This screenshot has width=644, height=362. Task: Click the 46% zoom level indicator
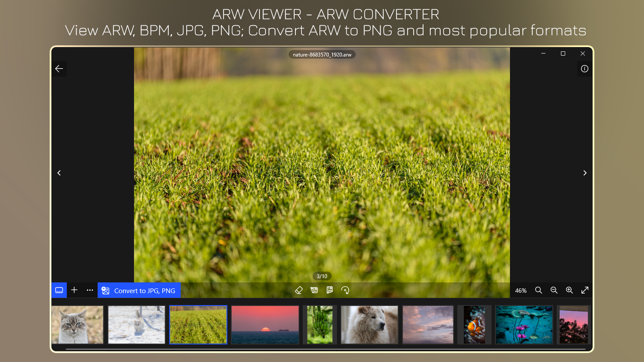coord(521,290)
